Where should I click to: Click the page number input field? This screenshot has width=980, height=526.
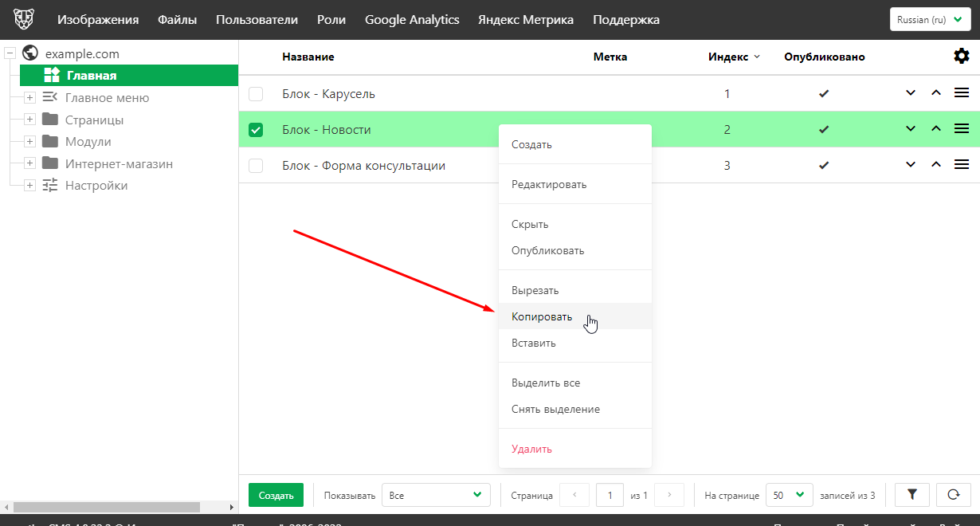pyautogui.click(x=610, y=495)
